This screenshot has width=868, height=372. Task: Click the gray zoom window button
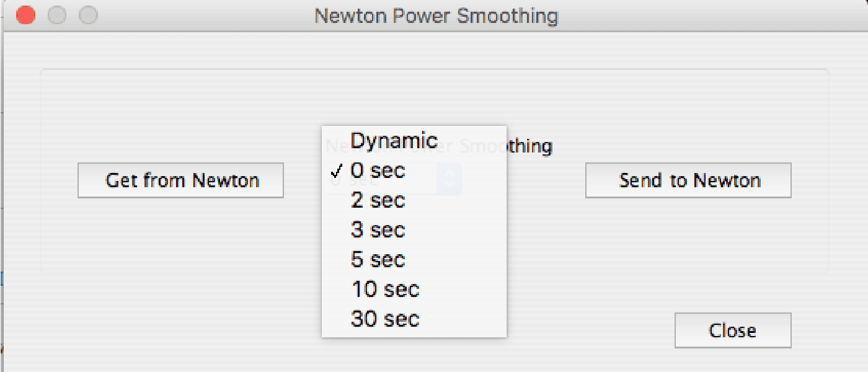(89, 15)
